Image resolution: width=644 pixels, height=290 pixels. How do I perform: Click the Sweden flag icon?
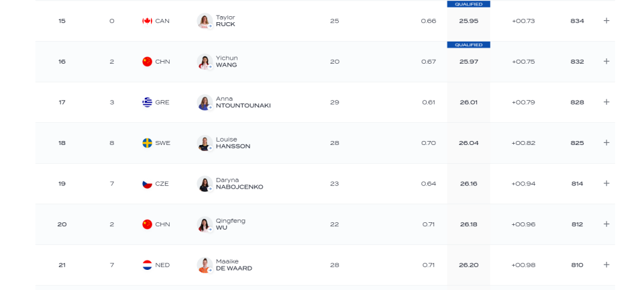(147, 143)
